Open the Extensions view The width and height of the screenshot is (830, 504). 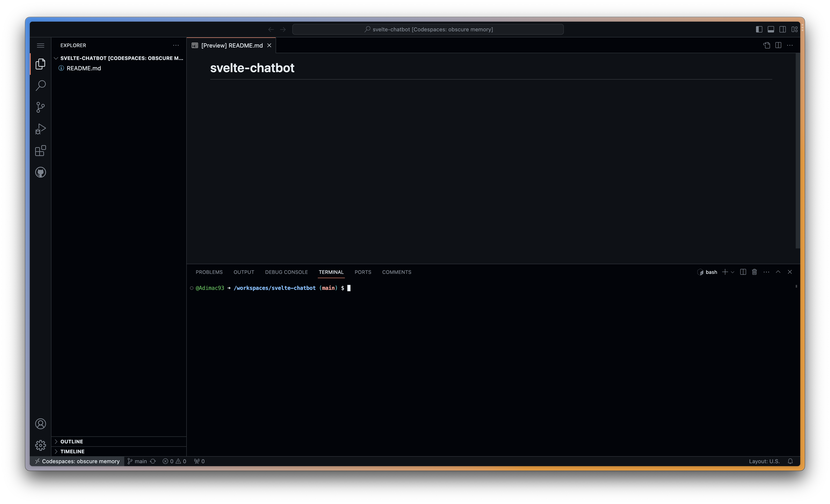coord(40,151)
